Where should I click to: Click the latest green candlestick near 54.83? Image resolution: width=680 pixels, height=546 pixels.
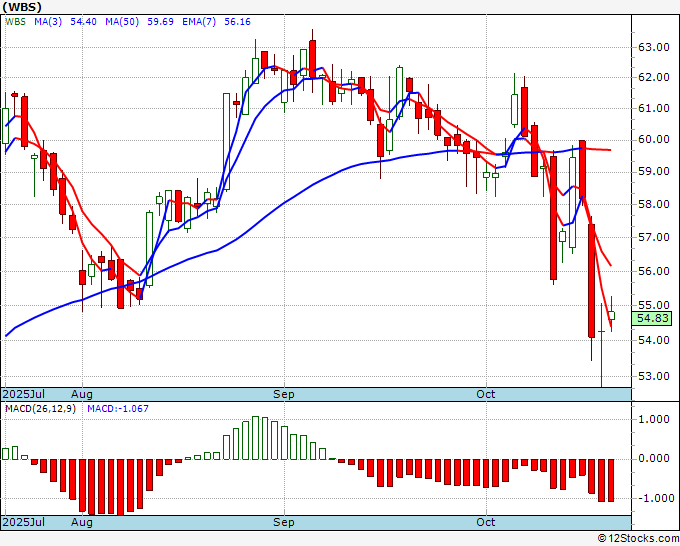click(x=611, y=315)
